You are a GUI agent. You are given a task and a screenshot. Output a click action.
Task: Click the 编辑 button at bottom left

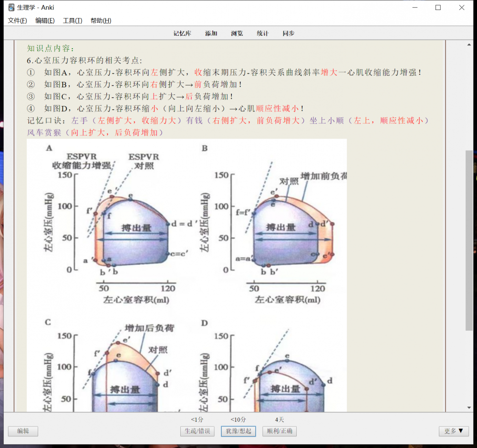[23, 431]
